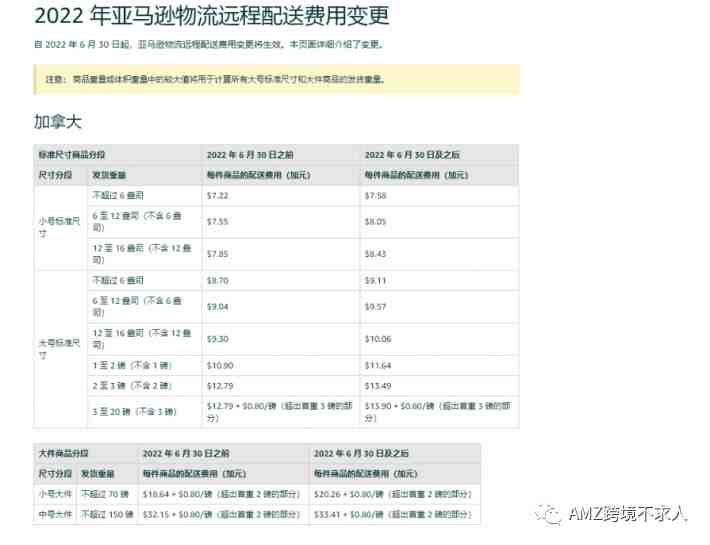
Task: Select the 小号大件 row label
Action: (x=55, y=494)
